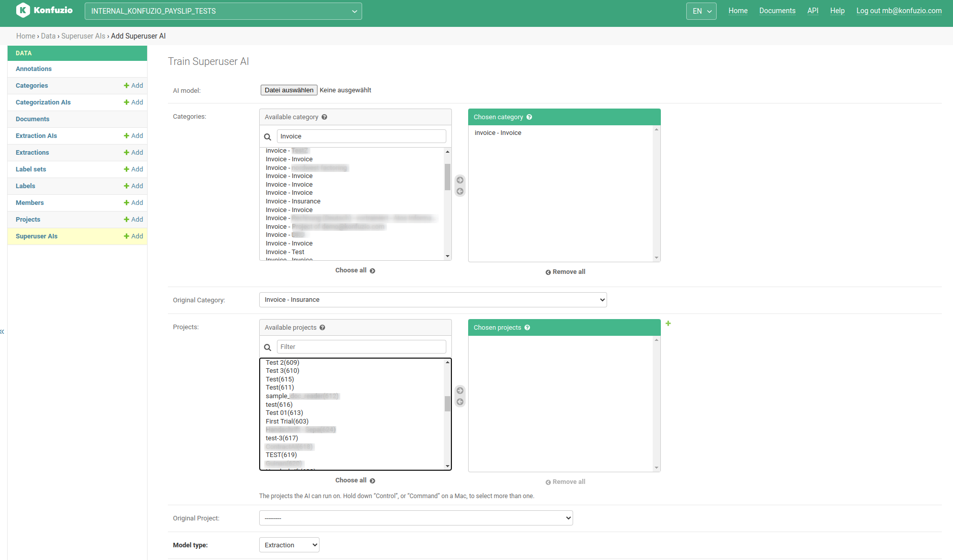
Task: Click the green plus to add a project
Action: click(x=668, y=324)
